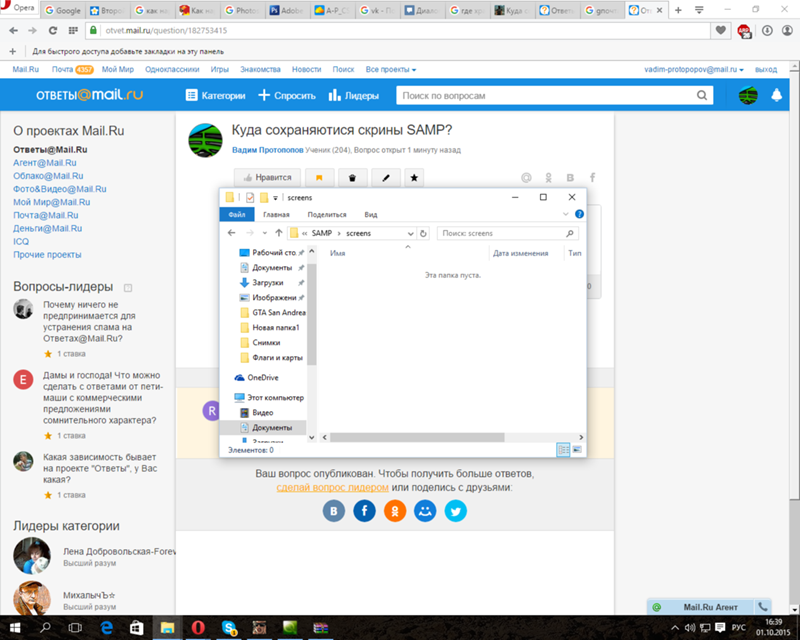Click Спросить to ask a question

pos(287,95)
